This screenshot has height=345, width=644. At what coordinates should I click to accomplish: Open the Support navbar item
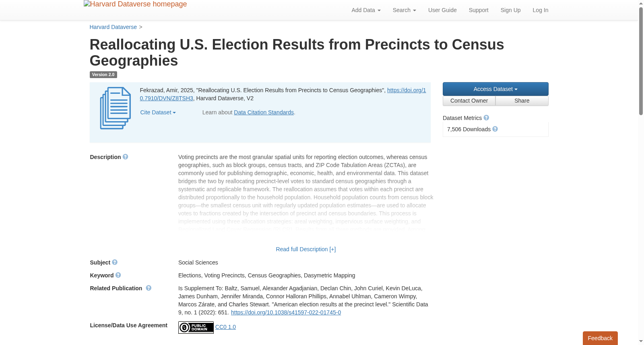479,10
